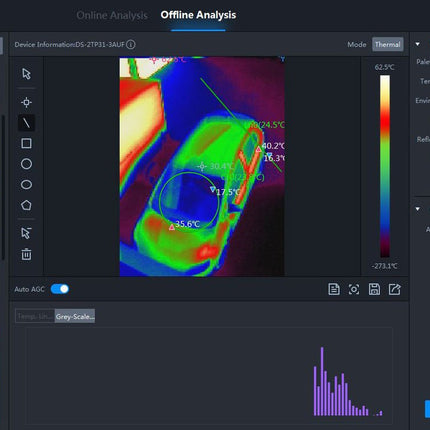Click the export edit icon
The image size is (430, 430).
click(395, 289)
